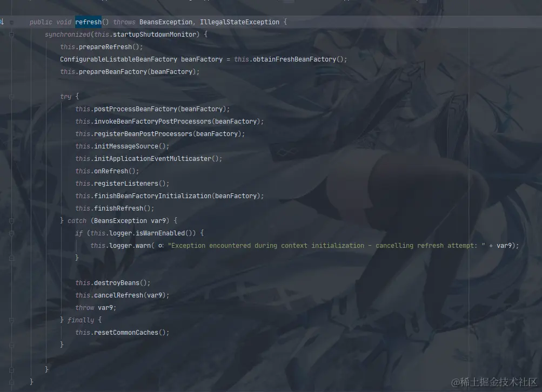Screen dimensions: 542x392
Task: Collapse the finally block fold marker
Action: tap(11, 320)
